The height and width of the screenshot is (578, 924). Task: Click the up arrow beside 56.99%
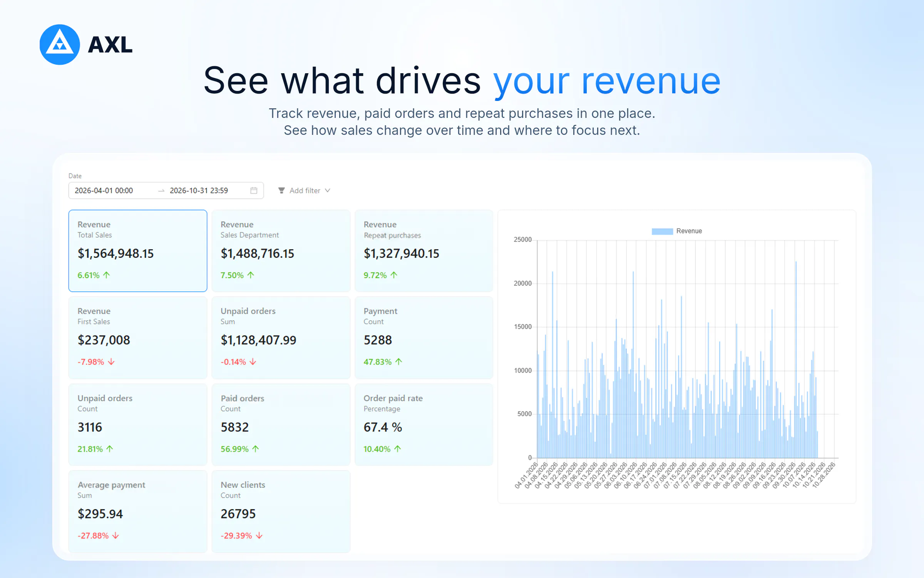click(x=256, y=449)
